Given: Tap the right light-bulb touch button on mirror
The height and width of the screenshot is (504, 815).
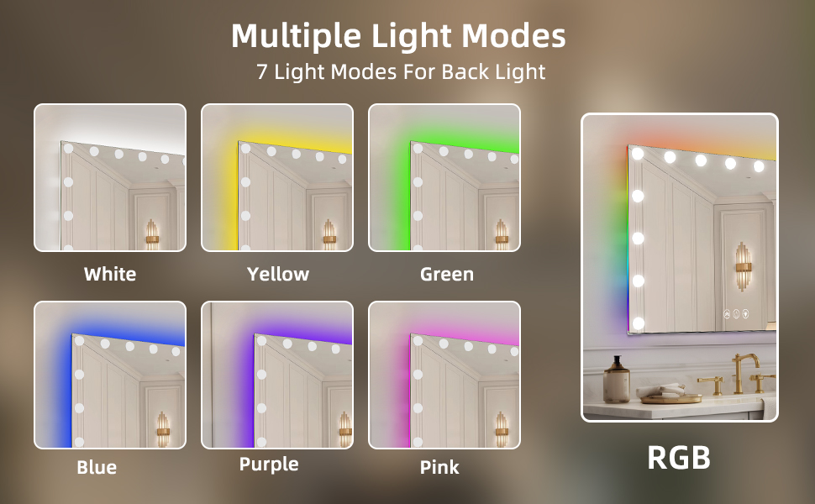Looking at the screenshot, I should point(745,314).
